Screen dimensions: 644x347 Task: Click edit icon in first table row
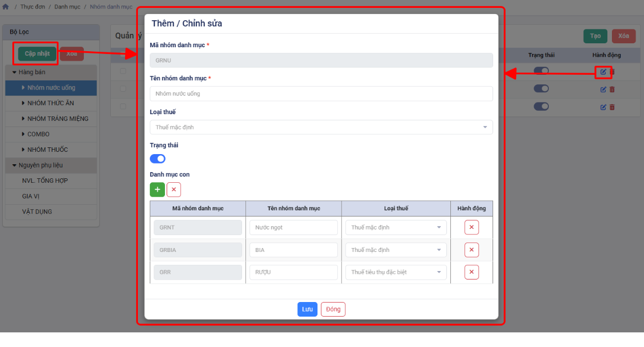603,72
